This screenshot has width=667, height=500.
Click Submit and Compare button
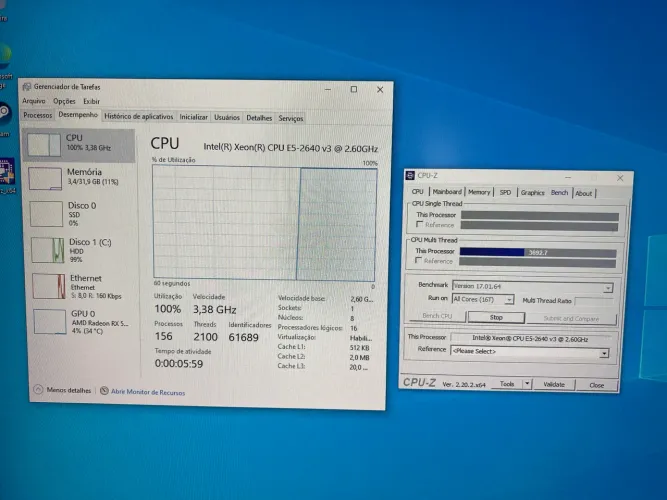click(571, 319)
